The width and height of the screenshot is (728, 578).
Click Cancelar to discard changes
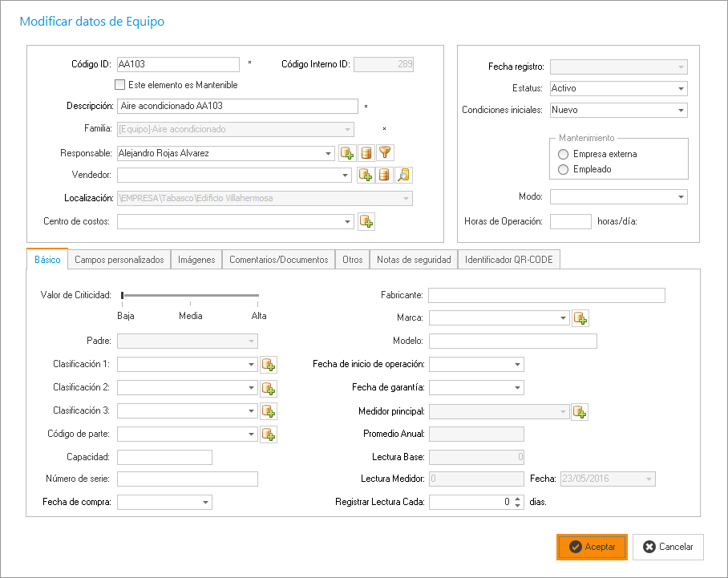(x=668, y=547)
